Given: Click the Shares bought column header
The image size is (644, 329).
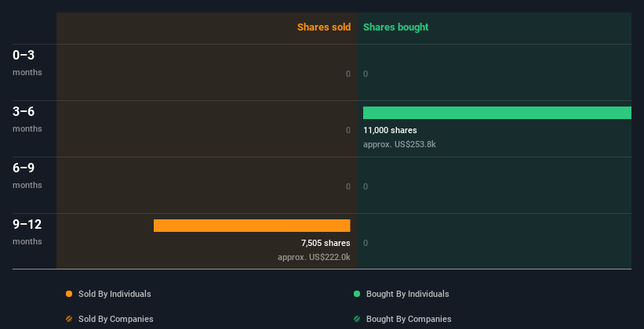Looking at the screenshot, I should (396, 27).
